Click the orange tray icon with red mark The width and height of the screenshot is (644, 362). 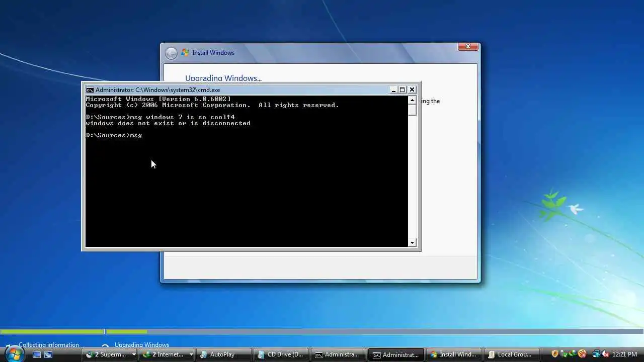click(582, 354)
